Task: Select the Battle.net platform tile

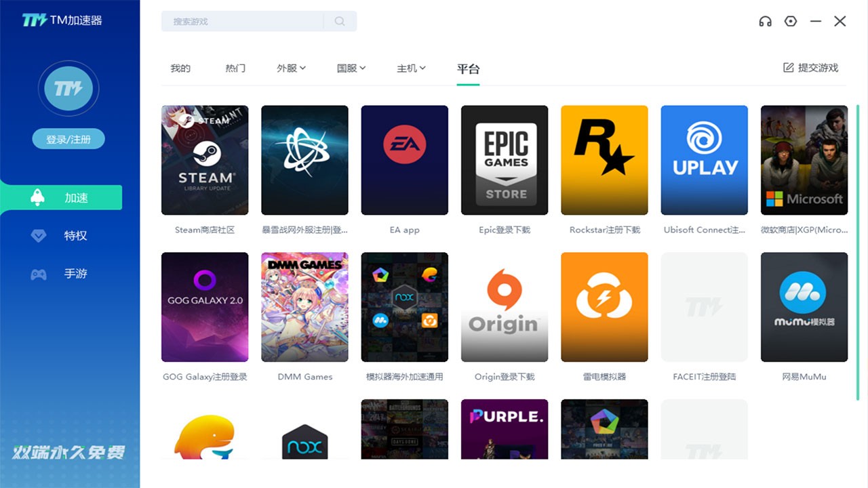Action: 304,160
